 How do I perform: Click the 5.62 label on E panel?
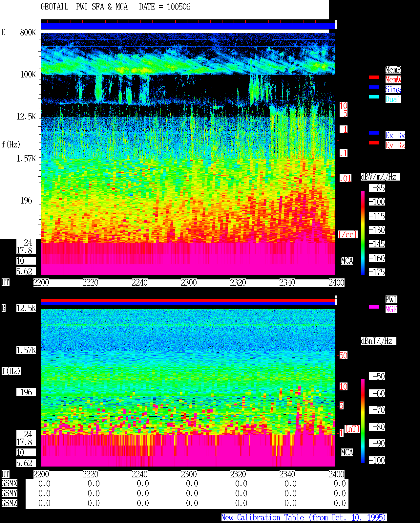(x=24, y=271)
